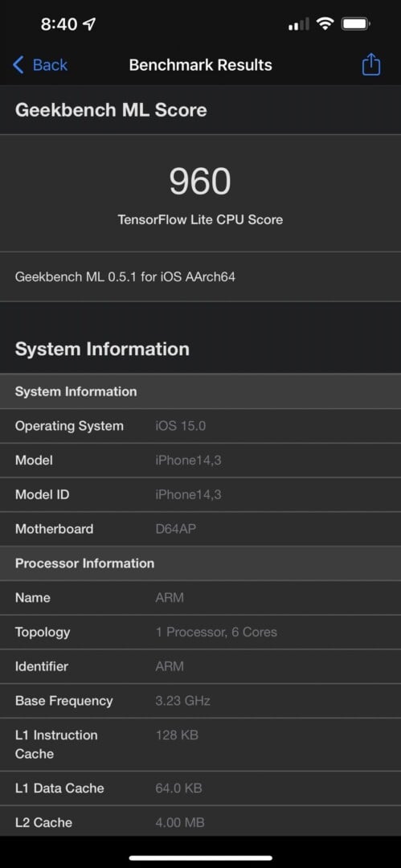The height and width of the screenshot is (868, 401).
Task: Tap the L1 Instruction Cache label
Action: [56, 744]
